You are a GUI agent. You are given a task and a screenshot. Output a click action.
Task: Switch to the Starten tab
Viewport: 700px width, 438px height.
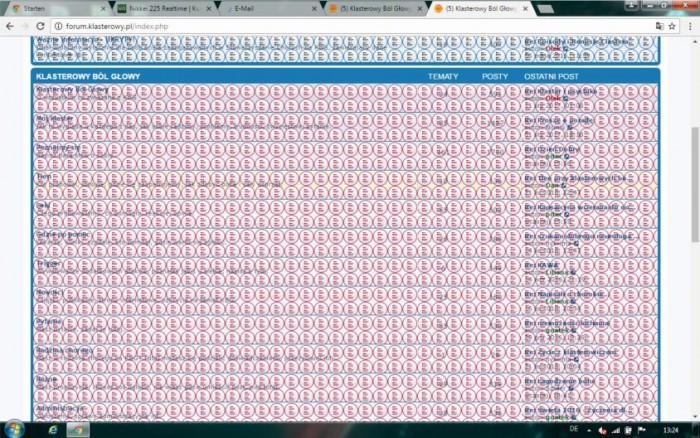[50, 8]
